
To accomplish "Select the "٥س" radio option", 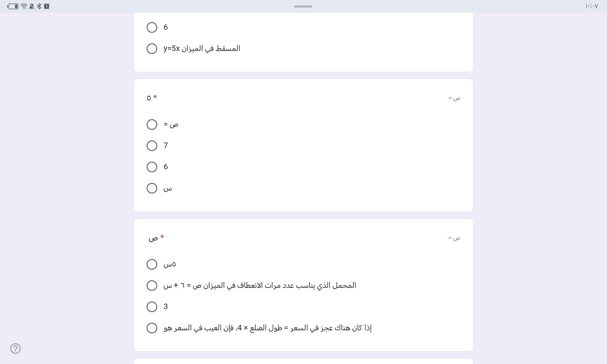I will click(152, 264).
